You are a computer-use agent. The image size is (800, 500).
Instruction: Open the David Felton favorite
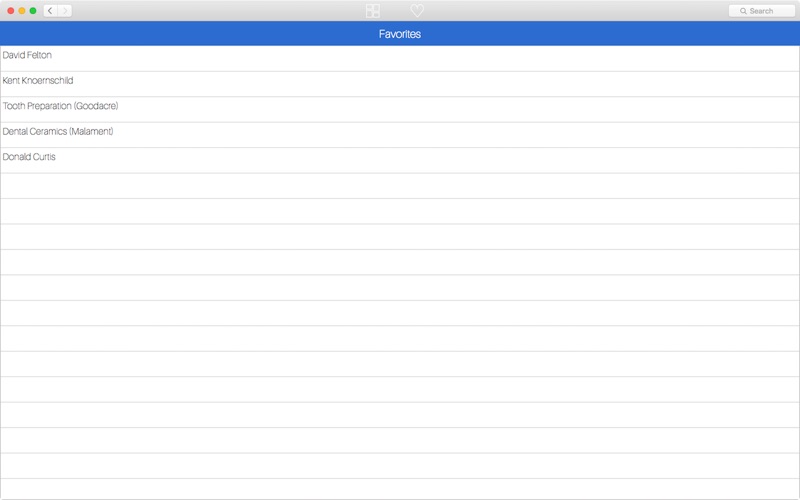click(x=400, y=59)
